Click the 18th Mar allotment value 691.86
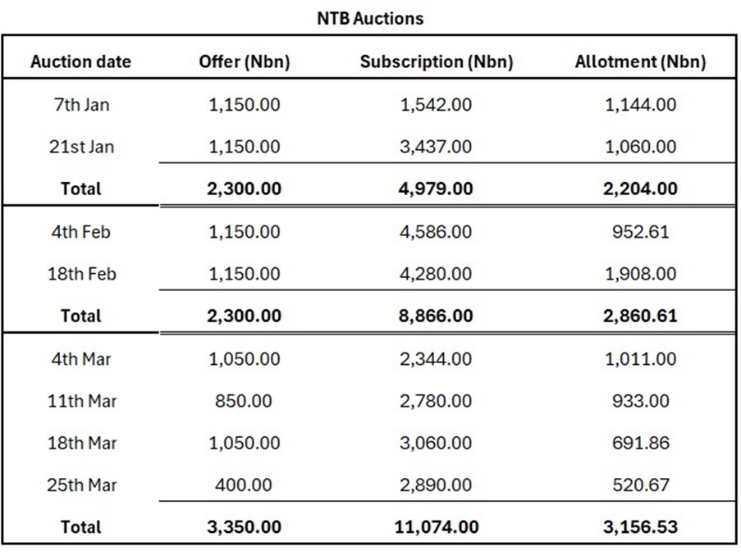 [640, 443]
